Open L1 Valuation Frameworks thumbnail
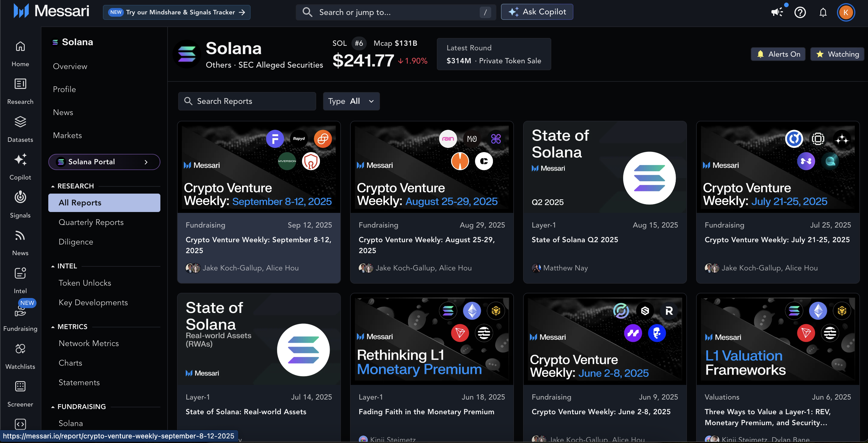The width and height of the screenshot is (868, 443). (778, 339)
